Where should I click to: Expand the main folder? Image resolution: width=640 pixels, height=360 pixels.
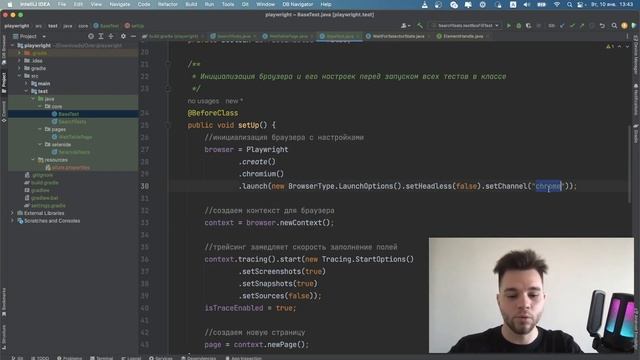(26, 83)
